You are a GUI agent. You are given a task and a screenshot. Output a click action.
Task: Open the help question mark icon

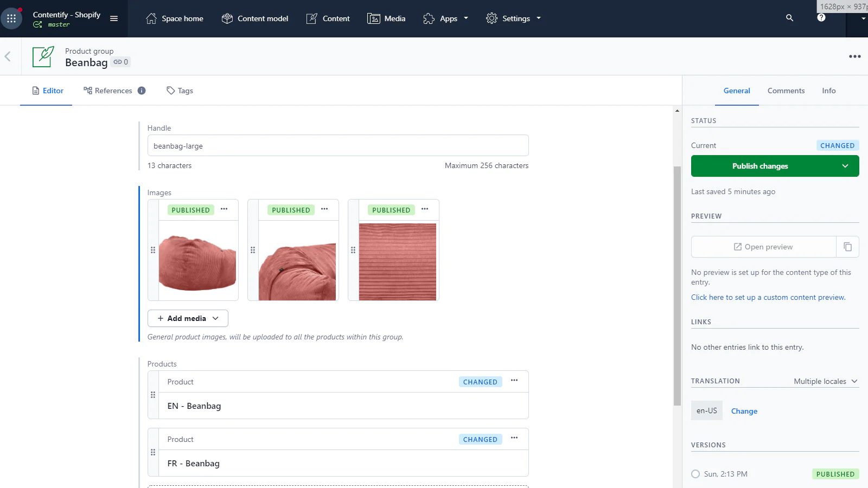(x=821, y=18)
